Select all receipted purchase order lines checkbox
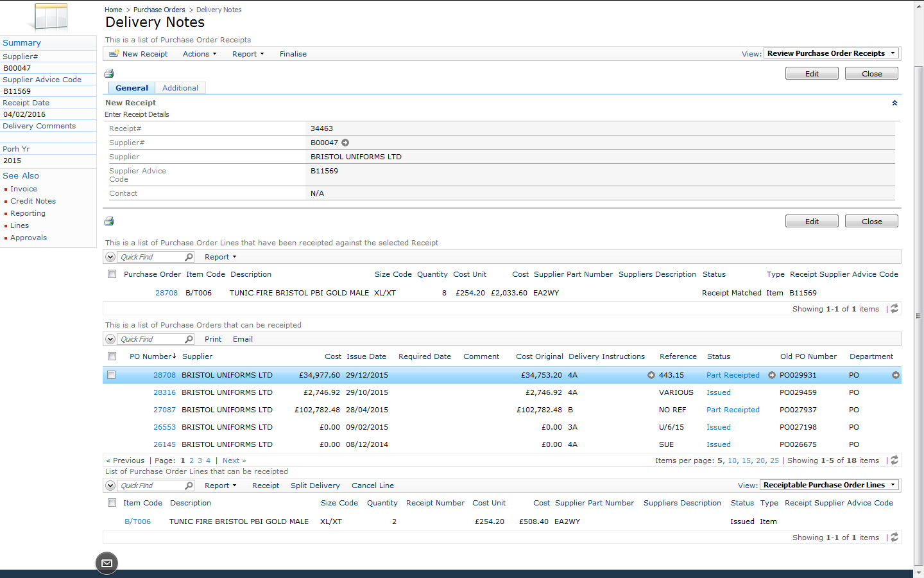Viewport: 924px width, 578px height. pyautogui.click(x=112, y=274)
